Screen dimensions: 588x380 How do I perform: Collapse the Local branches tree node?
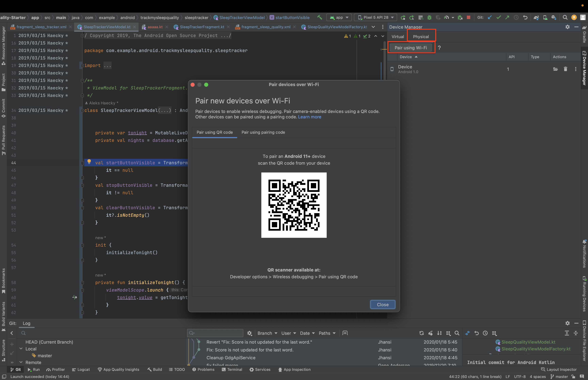click(x=21, y=349)
